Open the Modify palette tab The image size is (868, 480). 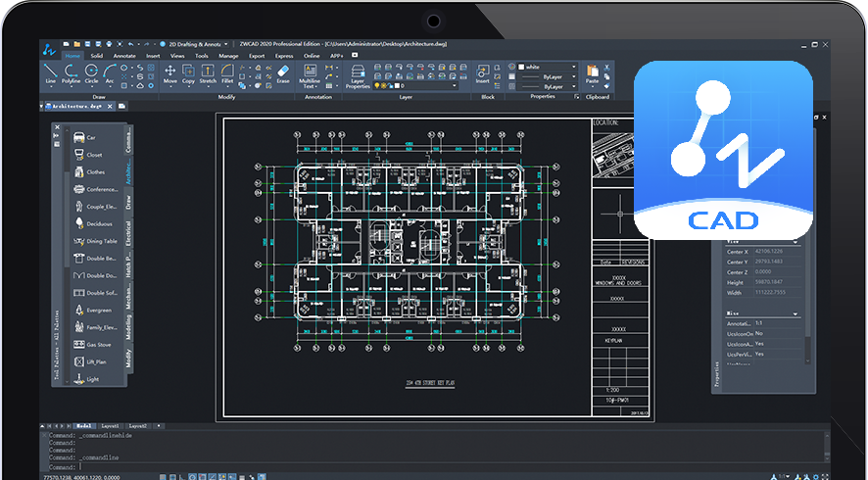[x=128, y=359]
